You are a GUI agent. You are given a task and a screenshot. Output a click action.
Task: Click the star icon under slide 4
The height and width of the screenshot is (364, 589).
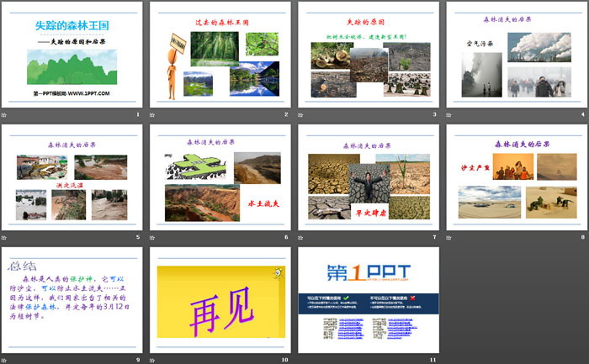(450, 114)
